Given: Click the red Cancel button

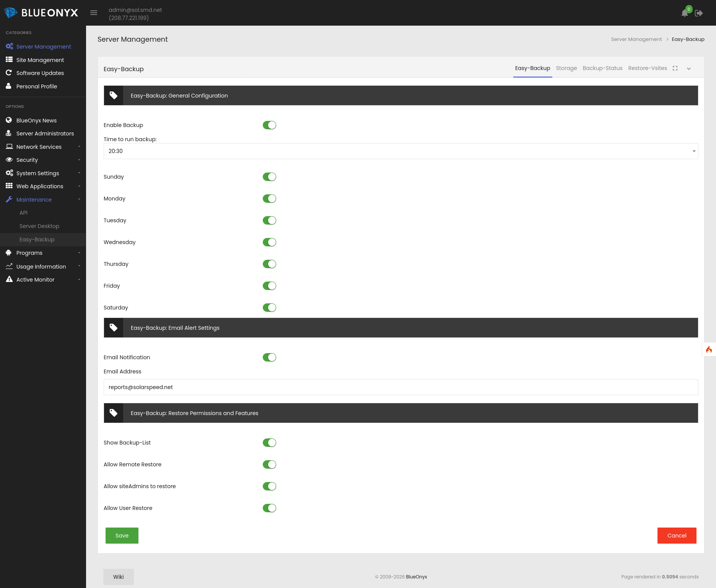Looking at the screenshot, I should [677, 536].
